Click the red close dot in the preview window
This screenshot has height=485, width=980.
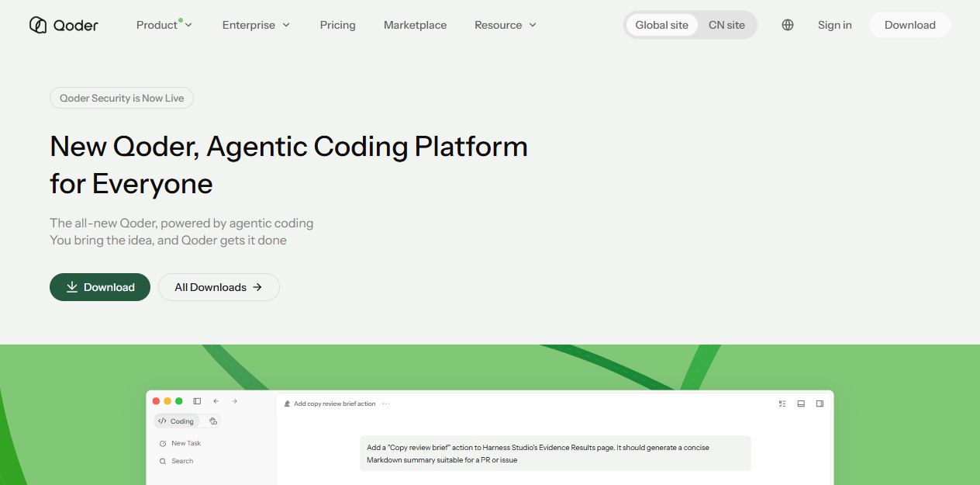[x=156, y=401]
